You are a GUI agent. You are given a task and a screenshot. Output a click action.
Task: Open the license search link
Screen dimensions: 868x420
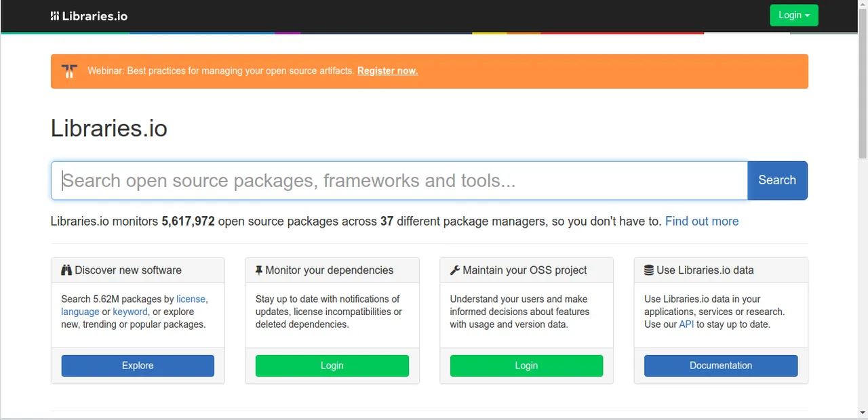[x=191, y=299]
